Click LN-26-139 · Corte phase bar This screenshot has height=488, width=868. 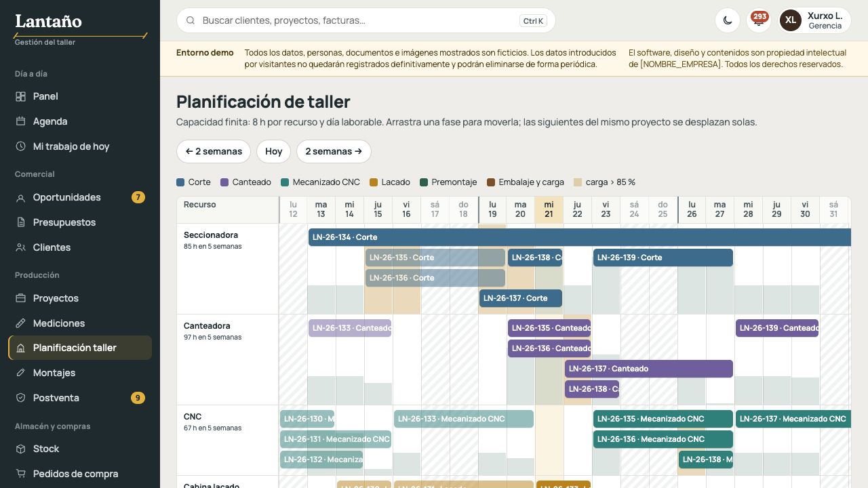click(663, 258)
